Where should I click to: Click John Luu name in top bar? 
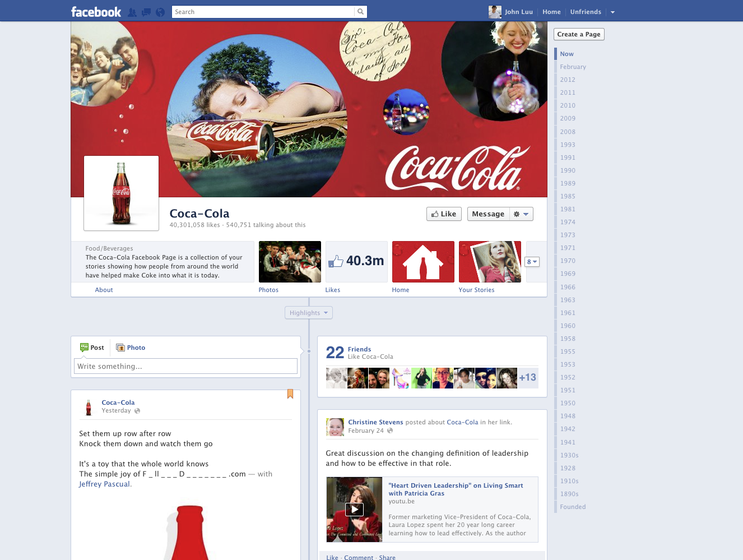tap(519, 12)
